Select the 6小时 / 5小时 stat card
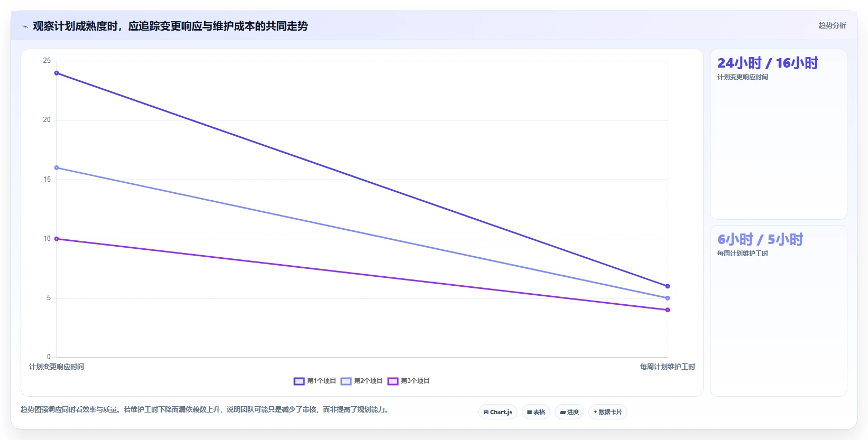Viewport: 868px width, 440px height. 779,311
